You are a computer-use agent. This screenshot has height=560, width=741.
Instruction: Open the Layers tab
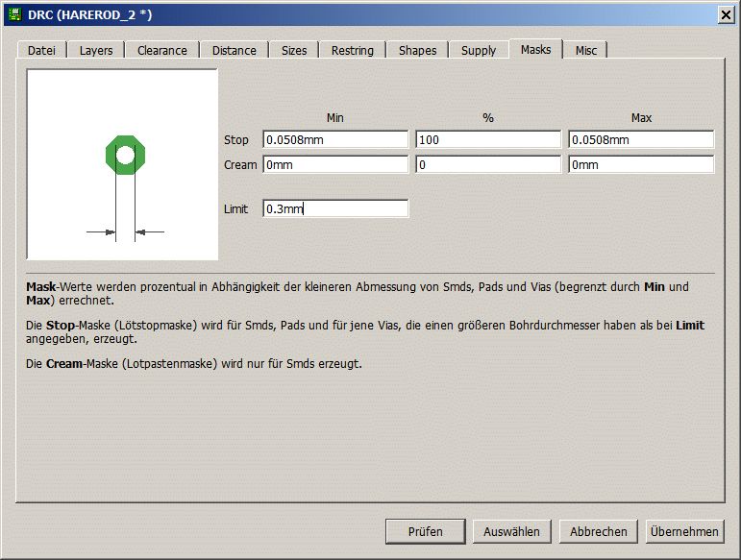coord(96,50)
